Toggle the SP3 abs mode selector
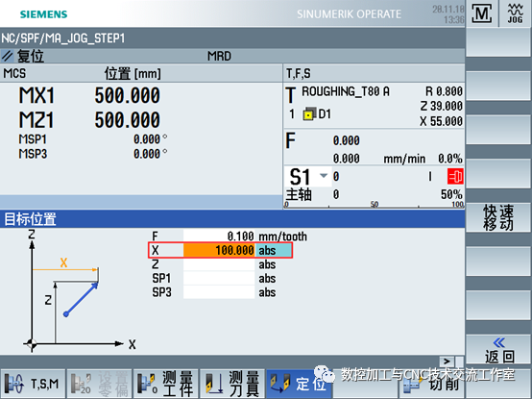Image resolution: width=532 pixels, height=399 pixels. click(267, 292)
